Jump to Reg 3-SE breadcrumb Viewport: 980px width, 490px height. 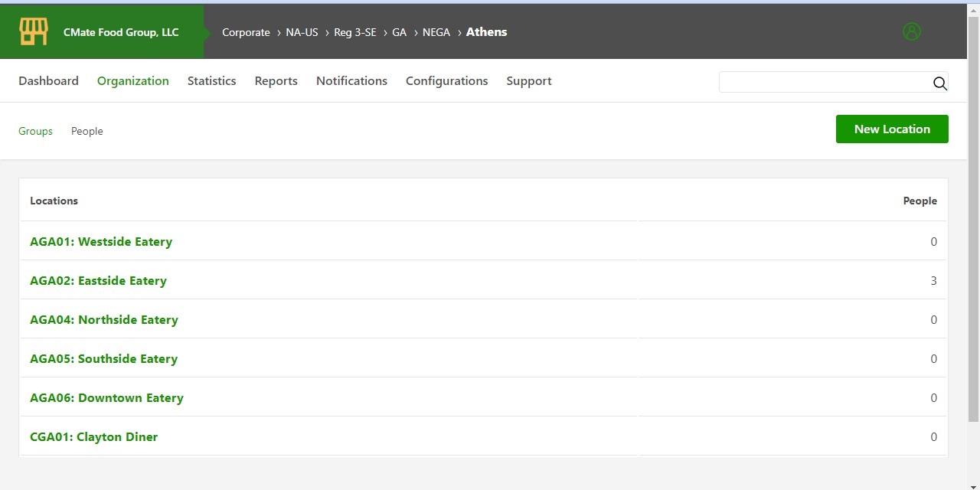(354, 32)
